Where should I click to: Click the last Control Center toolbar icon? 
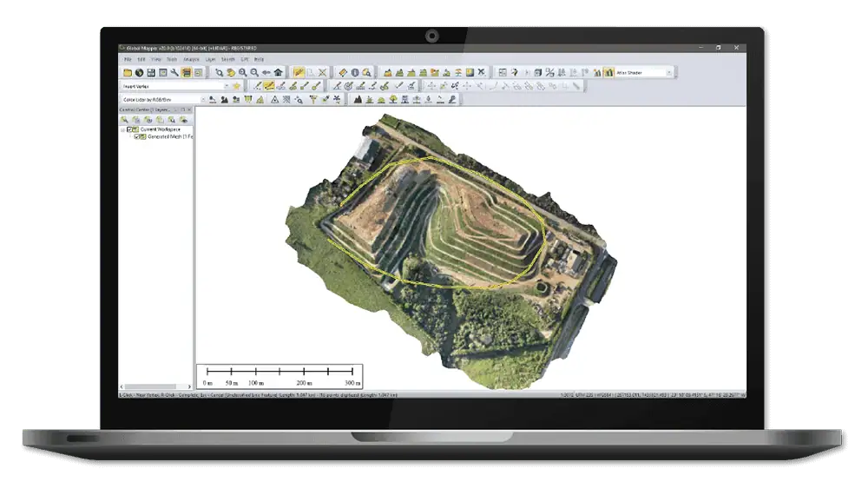click(x=184, y=120)
